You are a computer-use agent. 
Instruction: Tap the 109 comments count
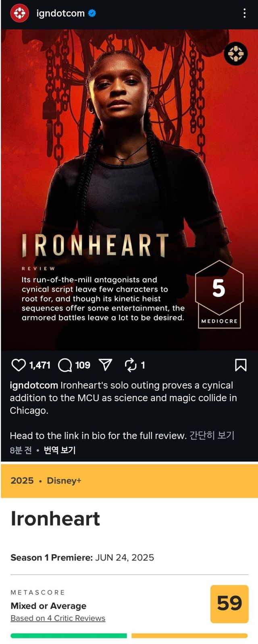(83, 365)
